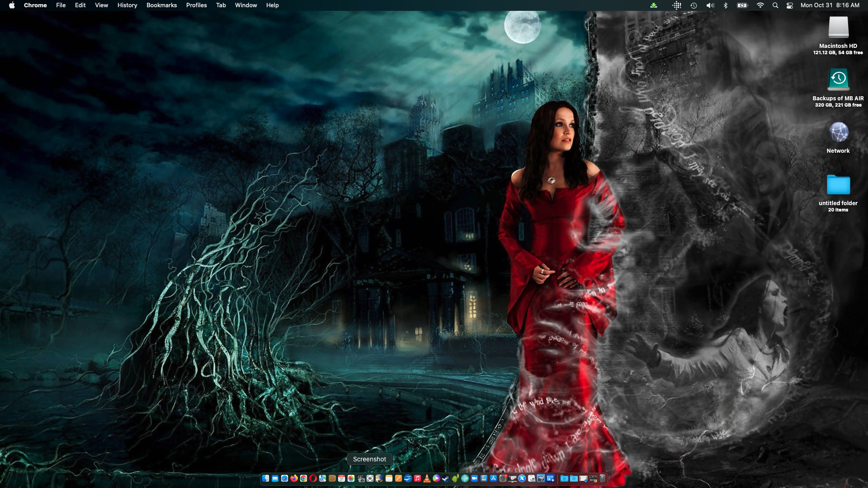Viewport: 868px width, 488px height.
Task: Open Firefox from the Dock
Action: [x=294, y=478]
